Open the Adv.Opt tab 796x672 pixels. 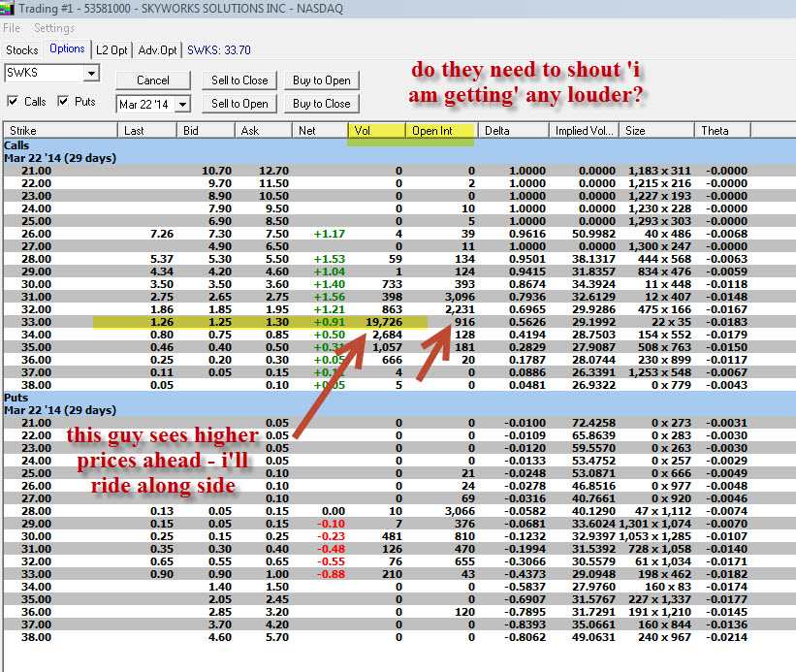158,49
